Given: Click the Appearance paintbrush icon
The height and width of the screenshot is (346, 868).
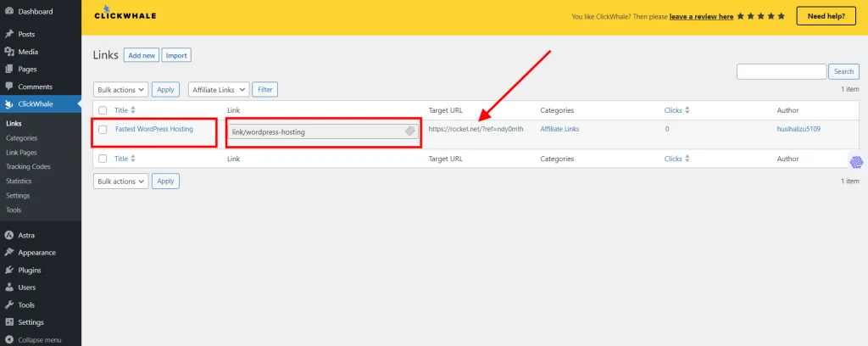Looking at the screenshot, I should (8, 253).
